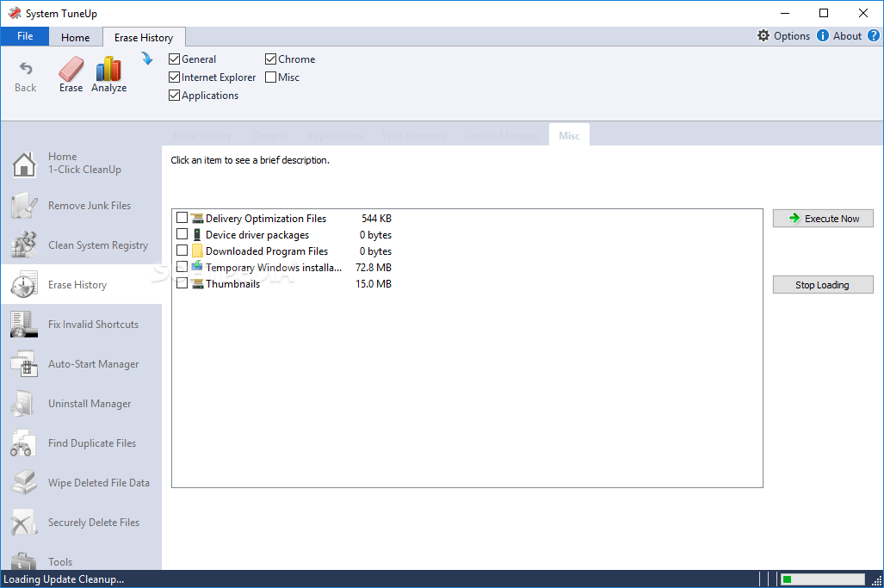Switch to the faded General content tab

(270, 136)
